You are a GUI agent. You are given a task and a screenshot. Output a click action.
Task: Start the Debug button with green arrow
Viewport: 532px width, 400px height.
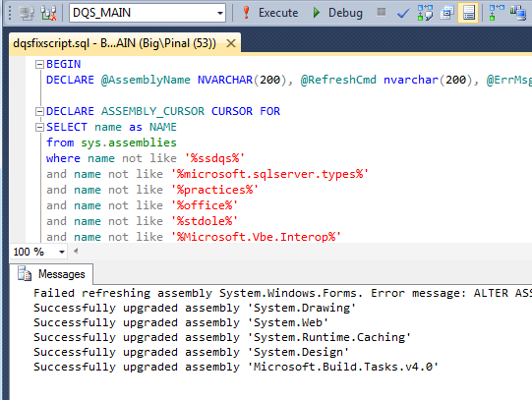(x=337, y=13)
